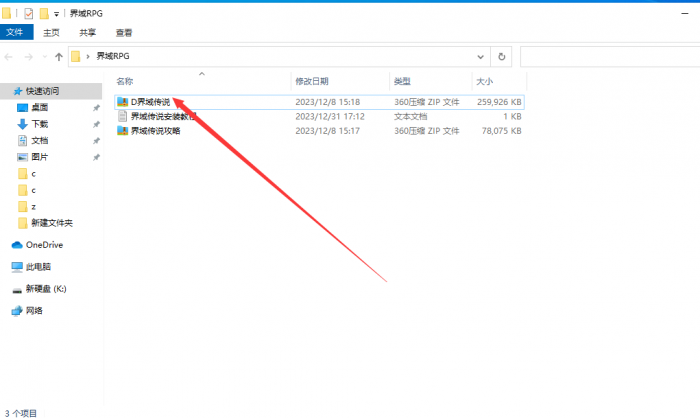Open 网络 in the navigation pane

click(34, 310)
